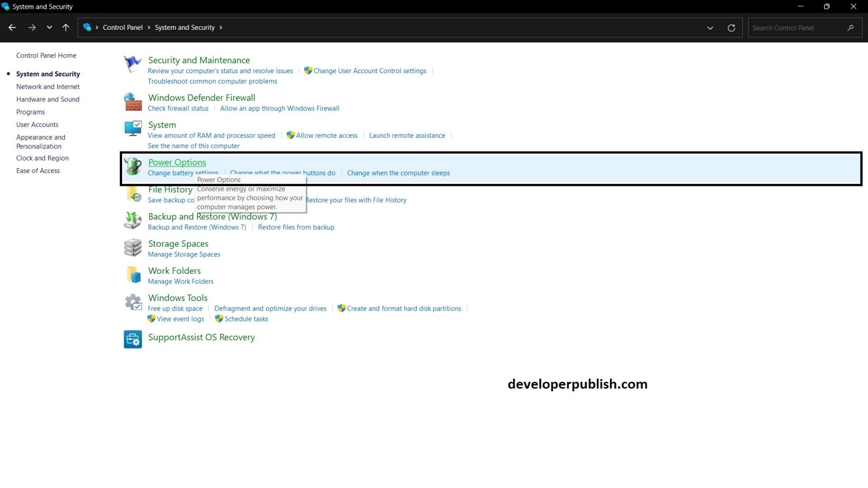Open Change when the computer sleeps
Image resolution: width=868 pixels, height=488 pixels.
[398, 172]
